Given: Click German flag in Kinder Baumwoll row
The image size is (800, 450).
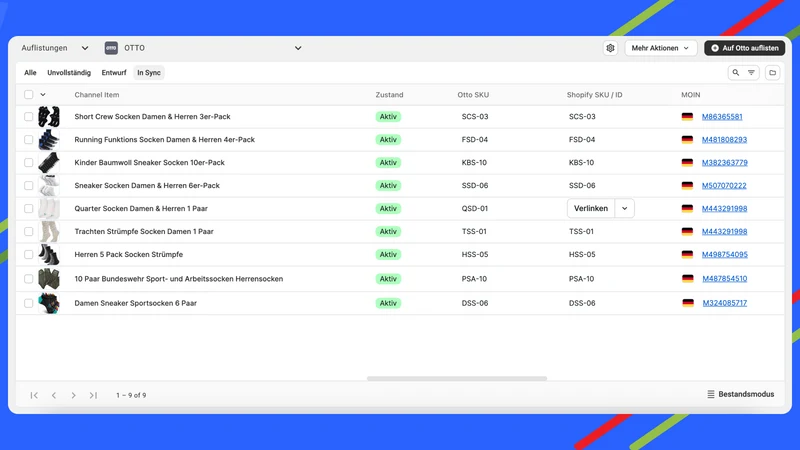Looking at the screenshot, I should pyautogui.click(x=687, y=163).
